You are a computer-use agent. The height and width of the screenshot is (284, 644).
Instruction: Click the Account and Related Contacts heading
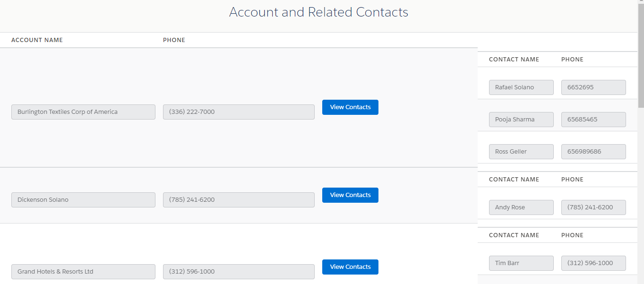tap(318, 12)
